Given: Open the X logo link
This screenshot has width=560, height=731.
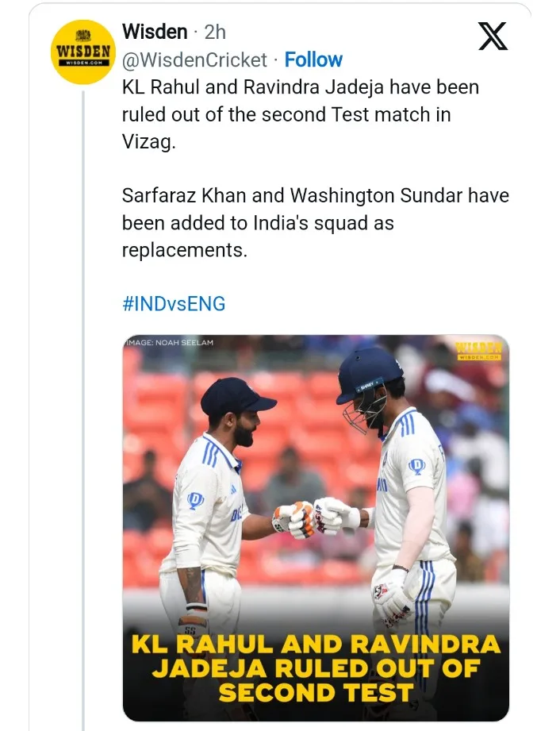Looking at the screenshot, I should pyautogui.click(x=493, y=35).
